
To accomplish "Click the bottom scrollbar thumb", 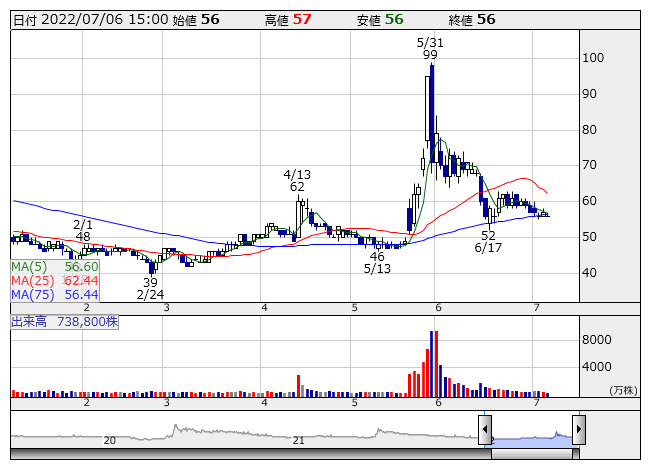I will click(x=531, y=454).
